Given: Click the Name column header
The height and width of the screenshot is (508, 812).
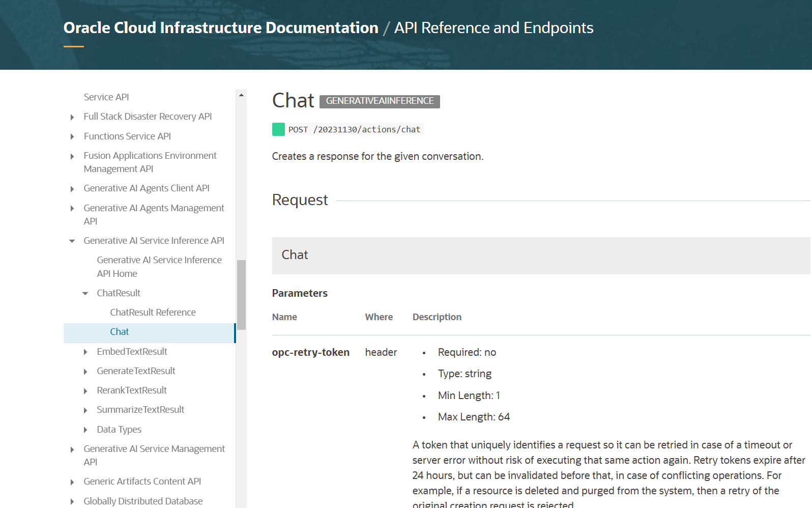Looking at the screenshot, I should (x=284, y=317).
